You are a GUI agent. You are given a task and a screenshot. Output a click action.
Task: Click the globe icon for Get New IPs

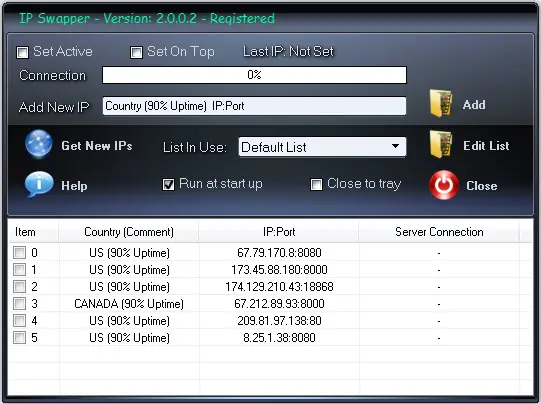coord(39,144)
